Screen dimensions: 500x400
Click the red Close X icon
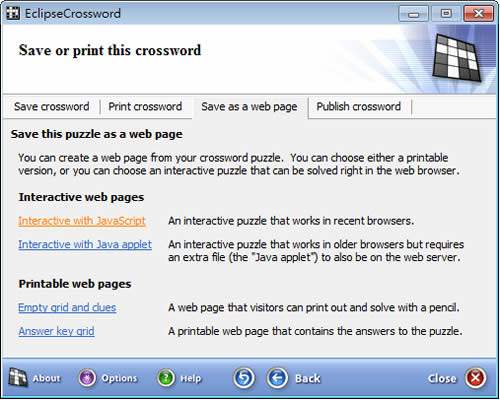coord(476,378)
